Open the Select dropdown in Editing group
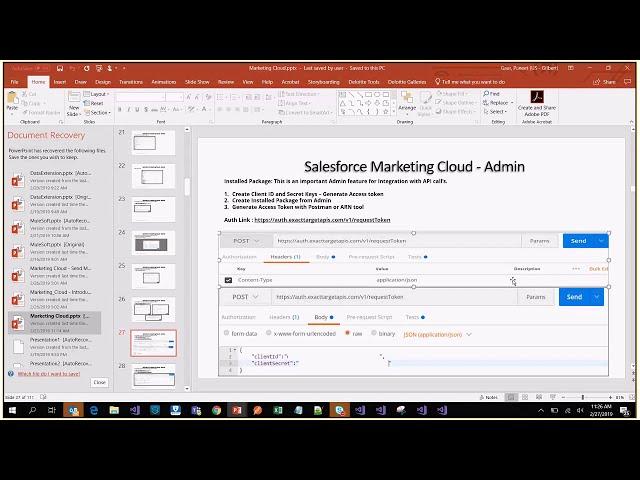 495,111
